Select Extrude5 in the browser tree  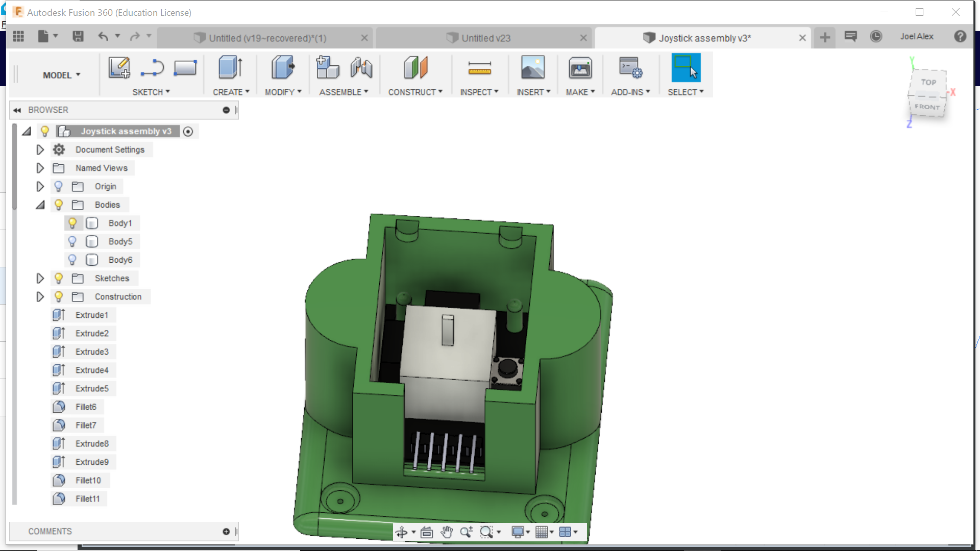(92, 388)
